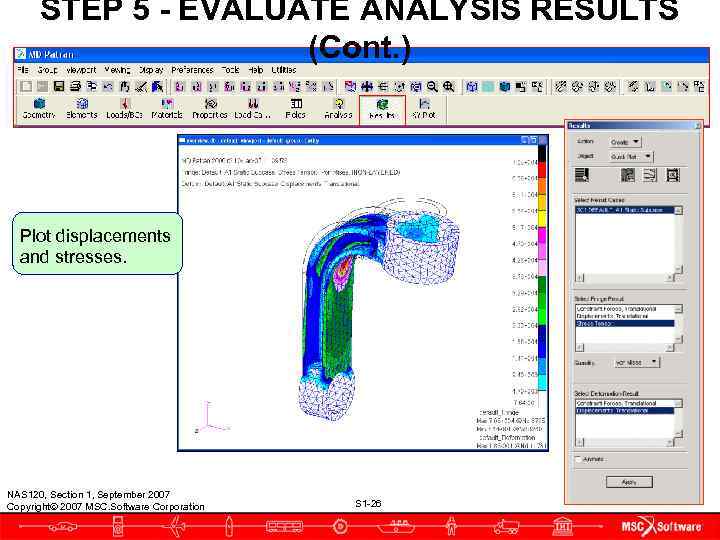Open the Group menu
720x540 pixels.
click(x=48, y=70)
